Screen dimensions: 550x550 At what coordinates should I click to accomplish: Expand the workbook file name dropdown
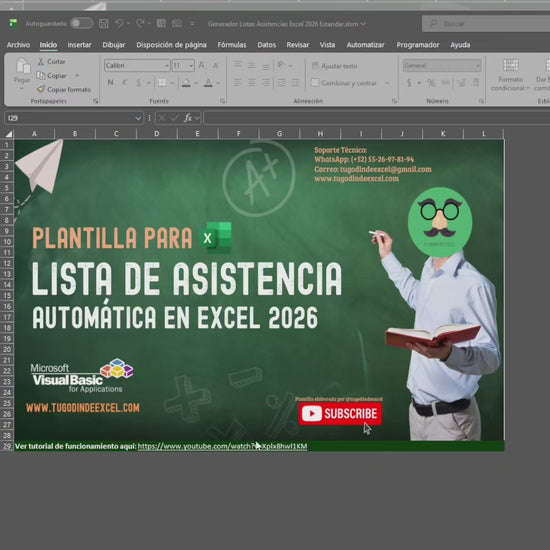[x=363, y=24]
